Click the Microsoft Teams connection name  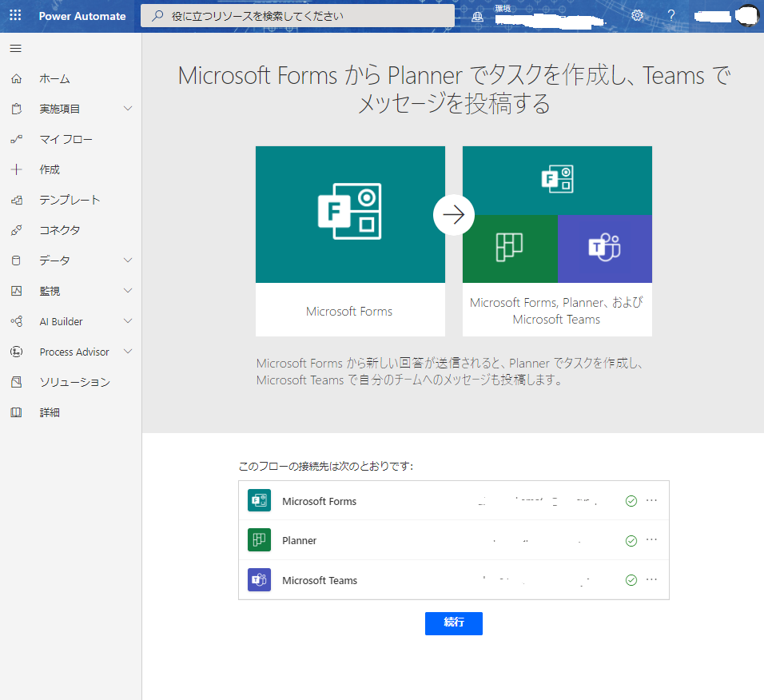tap(320, 580)
